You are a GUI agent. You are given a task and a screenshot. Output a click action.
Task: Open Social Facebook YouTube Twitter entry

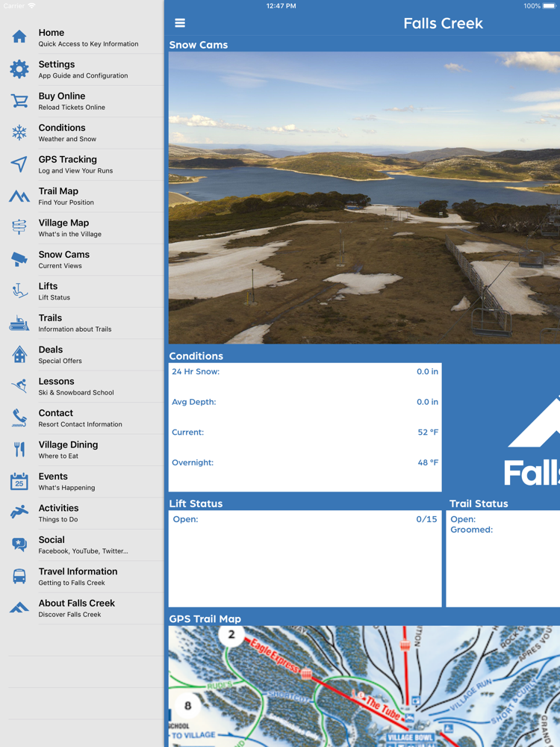(82, 545)
